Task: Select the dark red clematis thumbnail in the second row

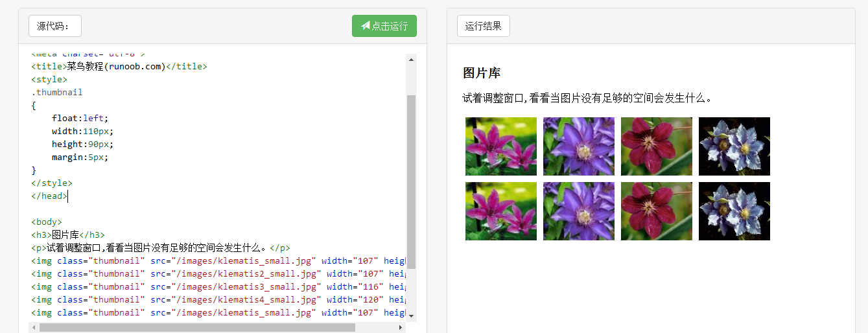Action: 657,211
